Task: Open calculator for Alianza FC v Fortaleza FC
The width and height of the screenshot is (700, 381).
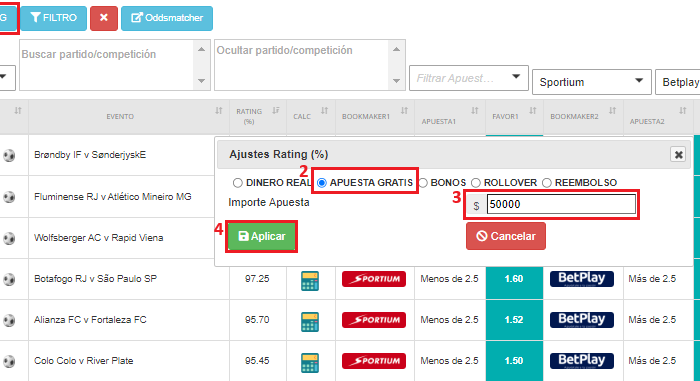Action: [x=310, y=322]
